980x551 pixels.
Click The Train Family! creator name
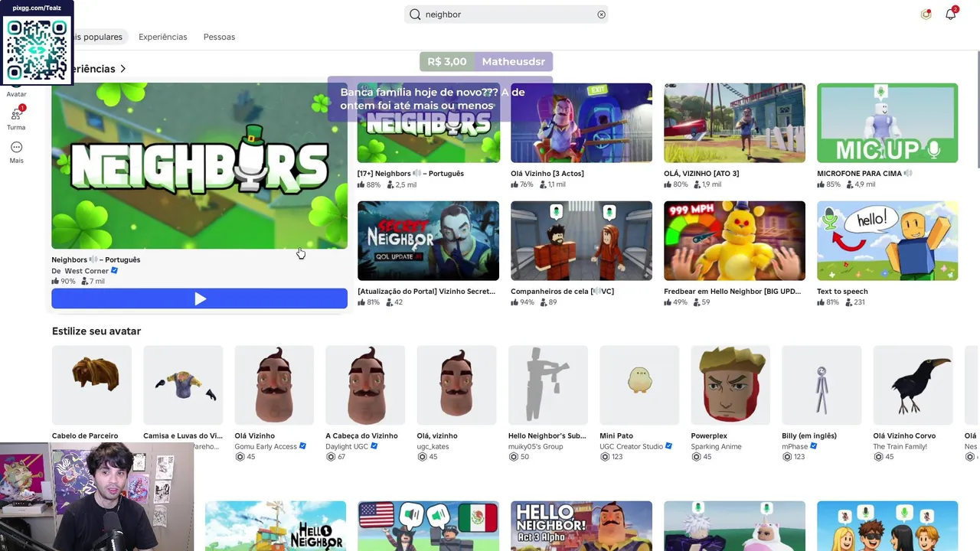(900, 446)
